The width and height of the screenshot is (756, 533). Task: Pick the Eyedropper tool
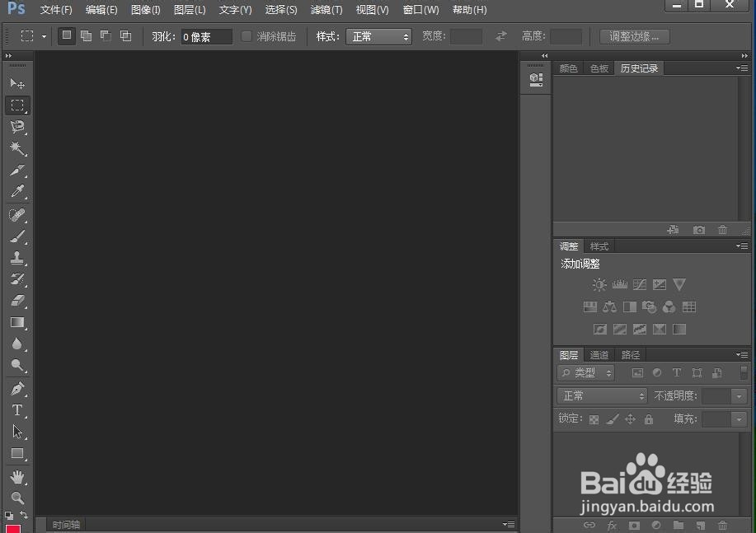point(16,192)
